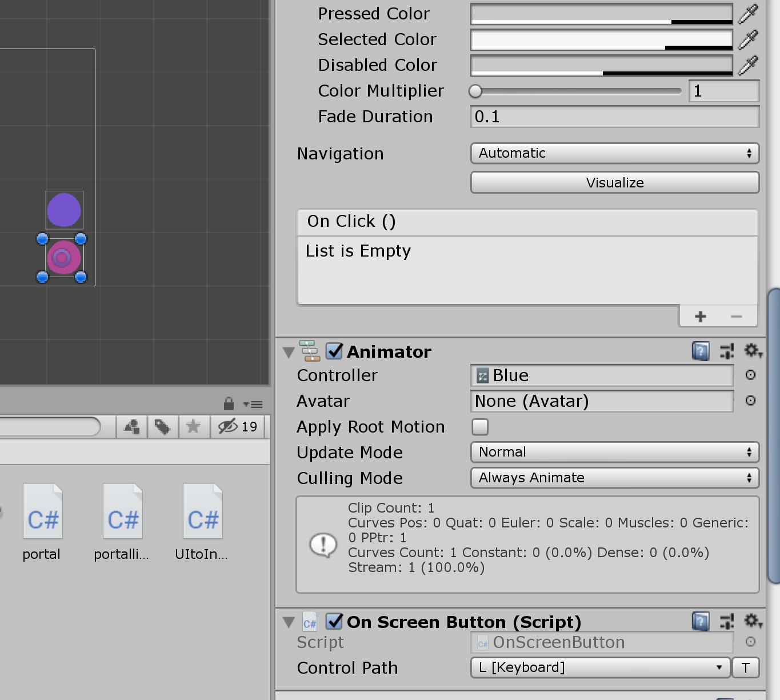Remove On Click event with minus

737,316
